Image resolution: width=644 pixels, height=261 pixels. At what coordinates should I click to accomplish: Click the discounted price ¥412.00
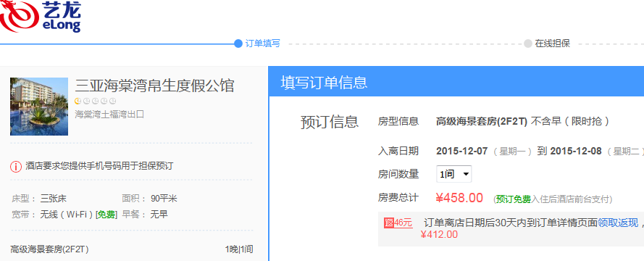[x=439, y=235]
